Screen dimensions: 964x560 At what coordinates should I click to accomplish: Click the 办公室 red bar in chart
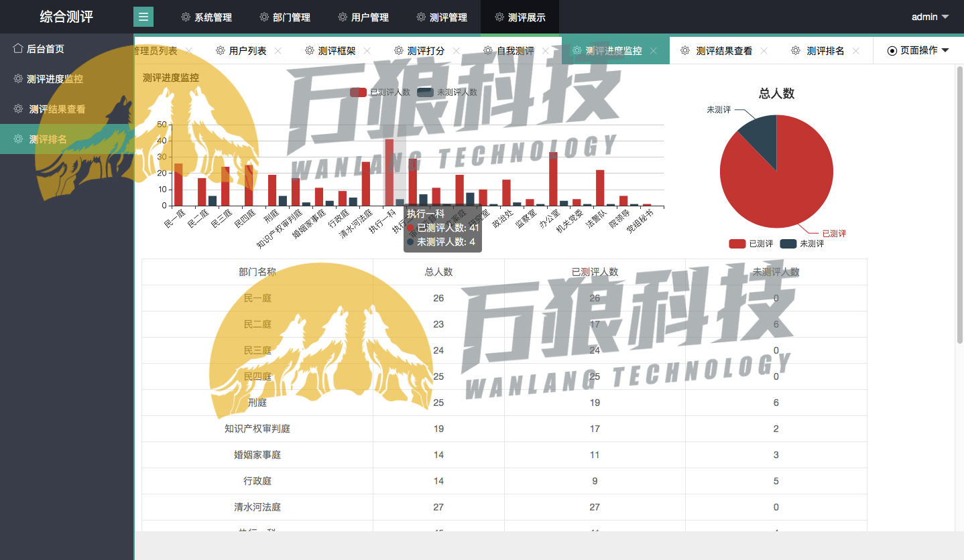point(553,179)
